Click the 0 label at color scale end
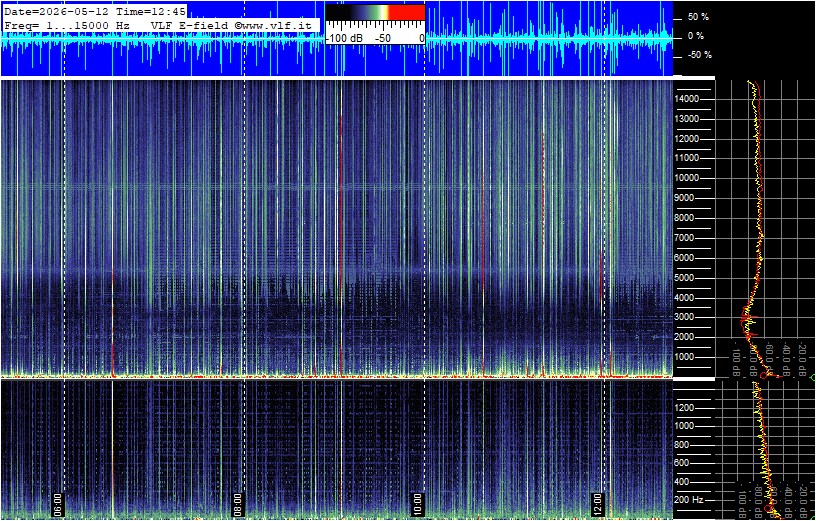Viewport: 816px width, 521px height. tap(421, 39)
